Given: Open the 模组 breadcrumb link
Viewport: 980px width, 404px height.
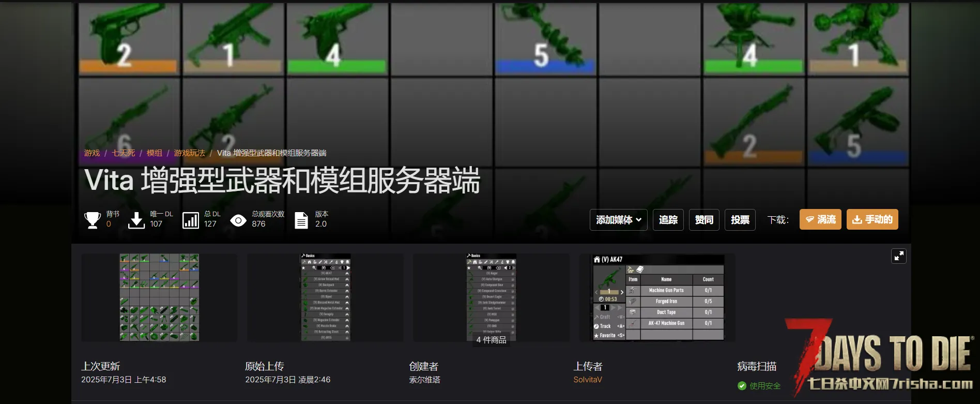Looking at the screenshot, I should (x=155, y=153).
